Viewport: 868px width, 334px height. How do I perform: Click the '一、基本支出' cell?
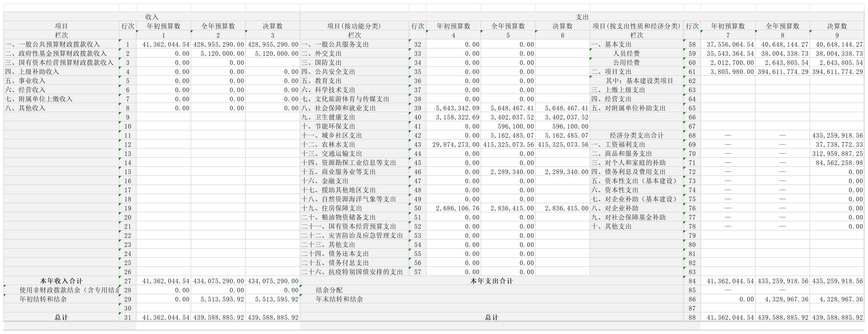[x=636, y=44]
